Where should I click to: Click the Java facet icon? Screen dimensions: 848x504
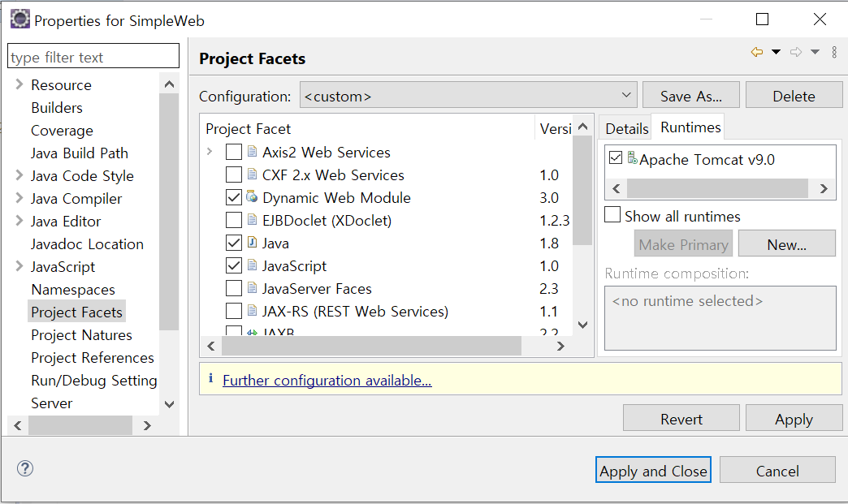tap(252, 242)
